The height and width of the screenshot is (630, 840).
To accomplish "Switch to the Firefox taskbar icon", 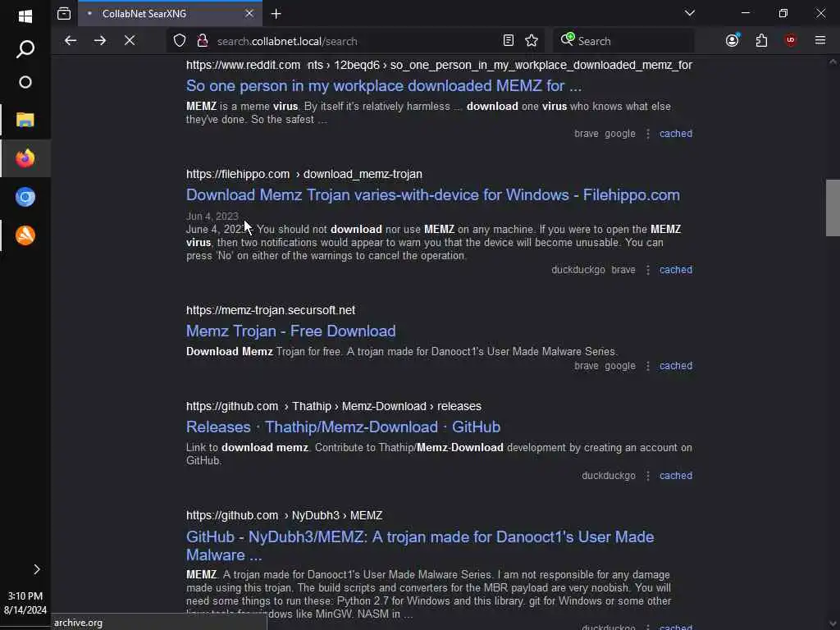I will [25, 158].
